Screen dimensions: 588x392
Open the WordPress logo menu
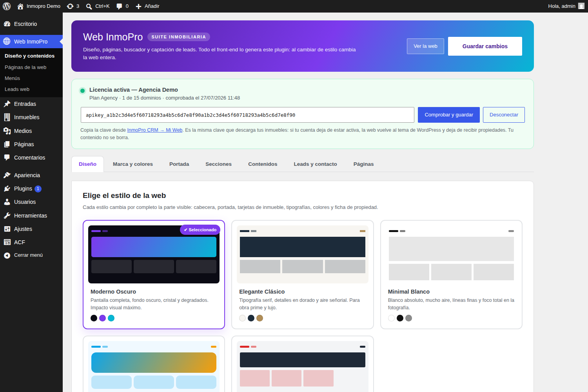click(7, 6)
